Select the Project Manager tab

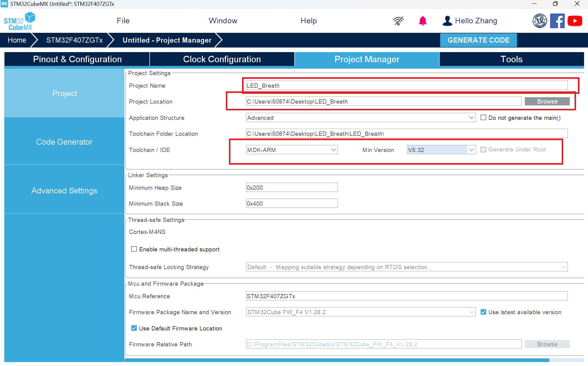tap(367, 59)
